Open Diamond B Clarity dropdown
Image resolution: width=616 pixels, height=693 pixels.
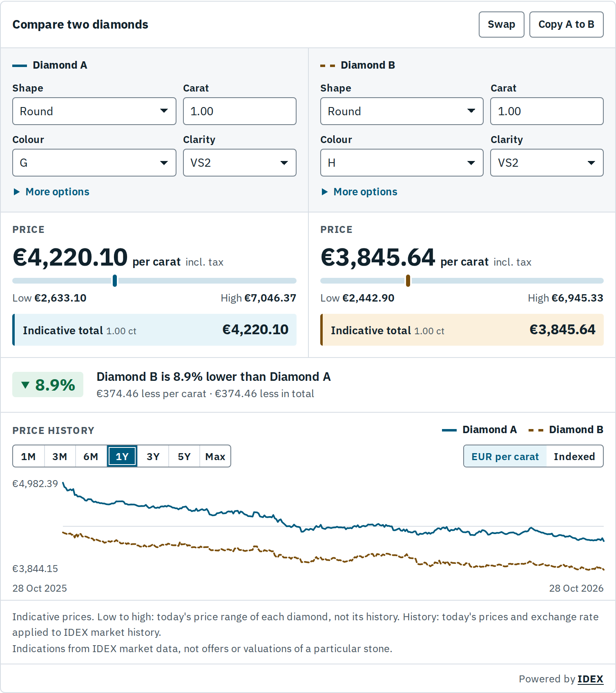pos(547,163)
